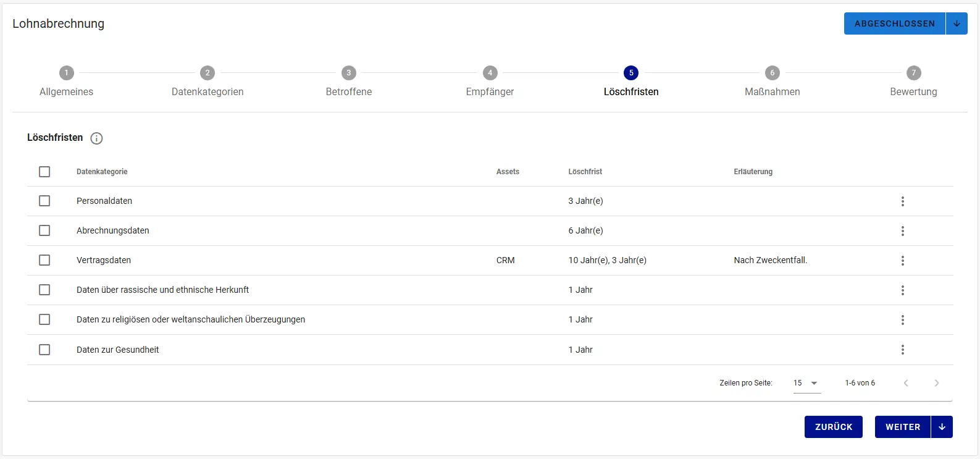Open three-dot menu for Vertragsdaten row
The height and width of the screenshot is (459, 980).
(x=902, y=261)
